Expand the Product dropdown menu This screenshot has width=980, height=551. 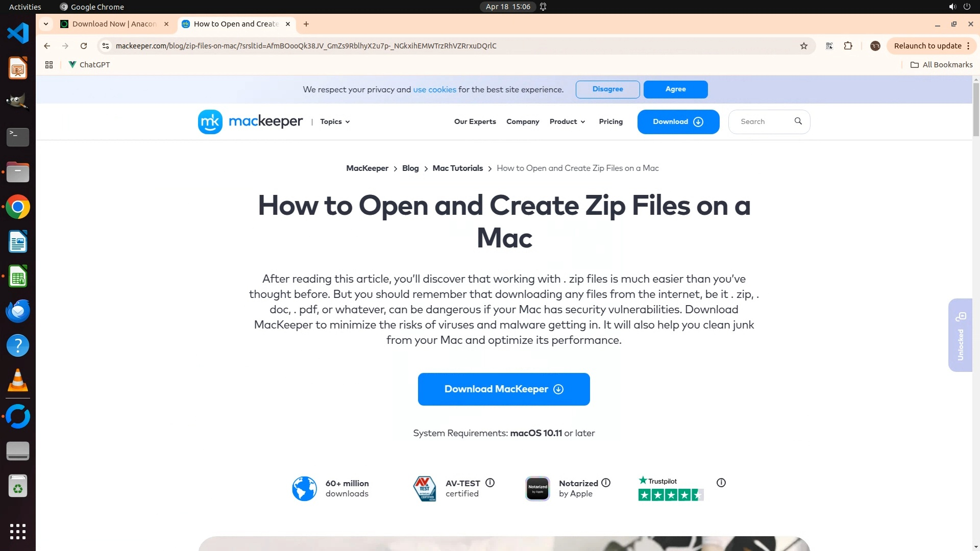[567, 122]
